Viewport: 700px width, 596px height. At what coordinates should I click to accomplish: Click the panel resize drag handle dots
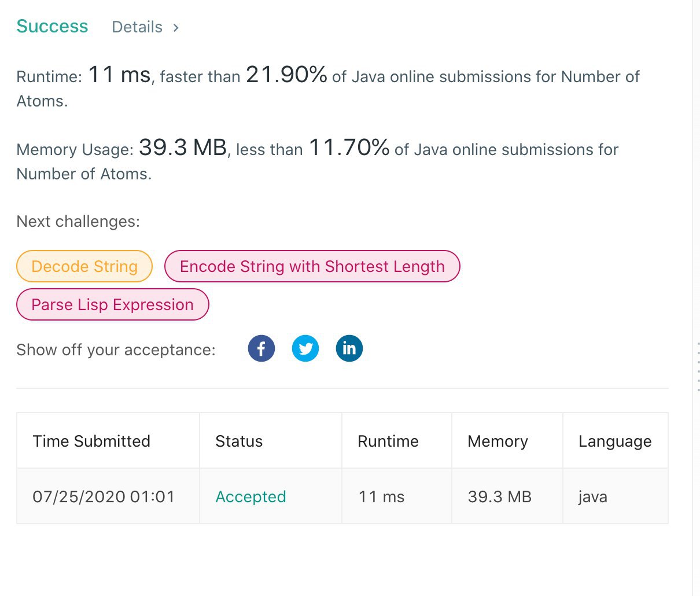(x=699, y=367)
